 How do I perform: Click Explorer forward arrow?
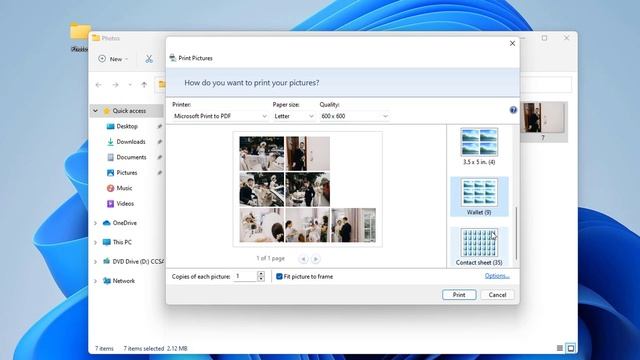(116, 85)
